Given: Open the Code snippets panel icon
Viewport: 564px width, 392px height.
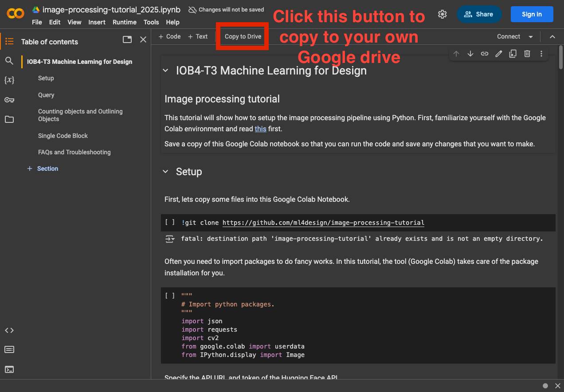Looking at the screenshot, I should (x=9, y=330).
